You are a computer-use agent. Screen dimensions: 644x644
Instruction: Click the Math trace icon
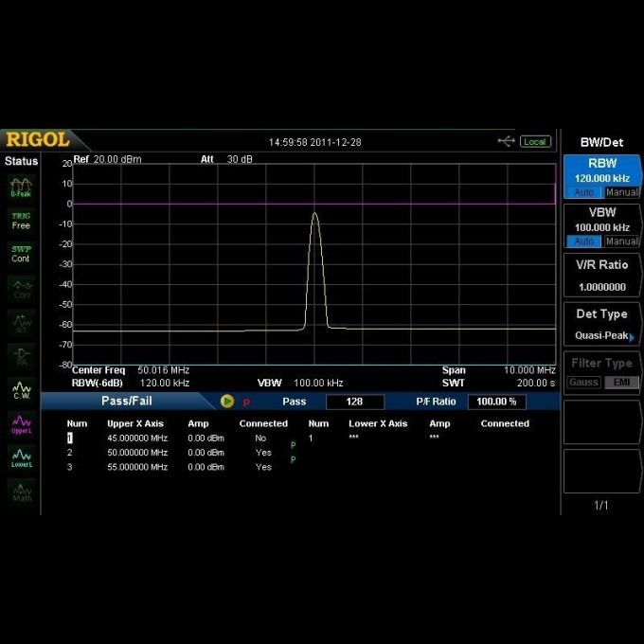coord(21,492)
